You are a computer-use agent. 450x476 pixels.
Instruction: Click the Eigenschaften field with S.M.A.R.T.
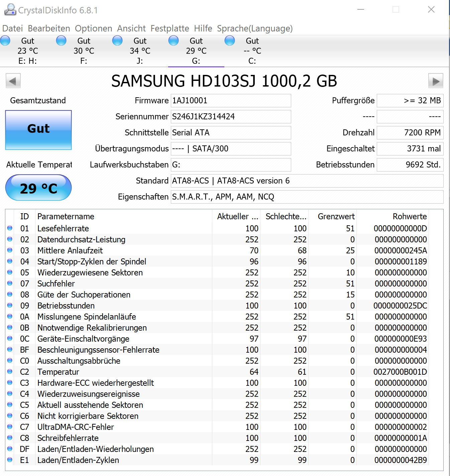click(307, 197)
